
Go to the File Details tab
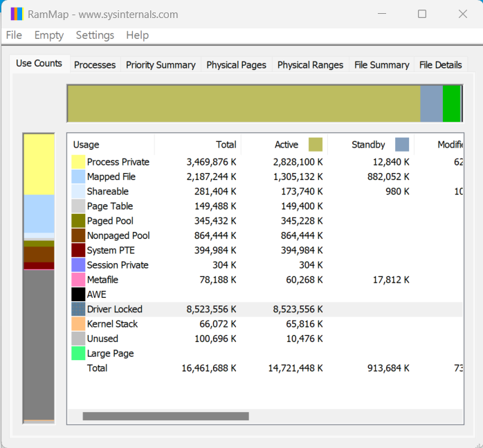[441, 65]
